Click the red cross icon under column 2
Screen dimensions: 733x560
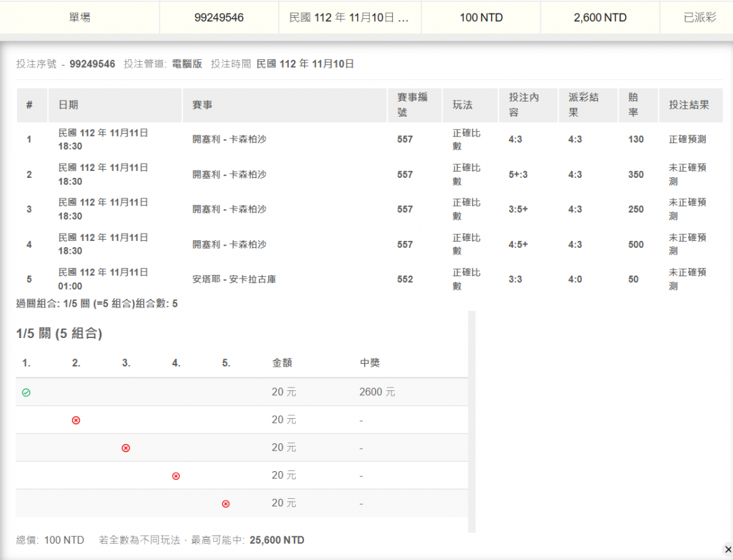pos(76,420)
